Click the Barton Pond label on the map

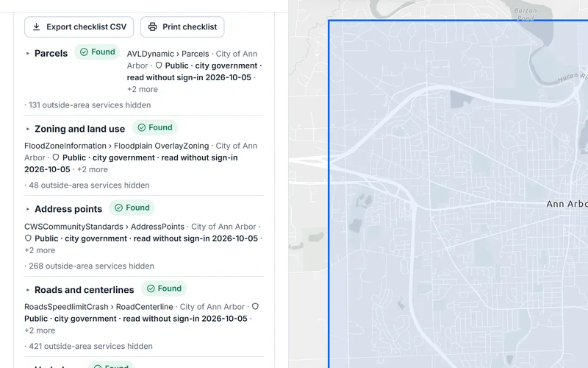pyautogui.click(x=526, y=14)
